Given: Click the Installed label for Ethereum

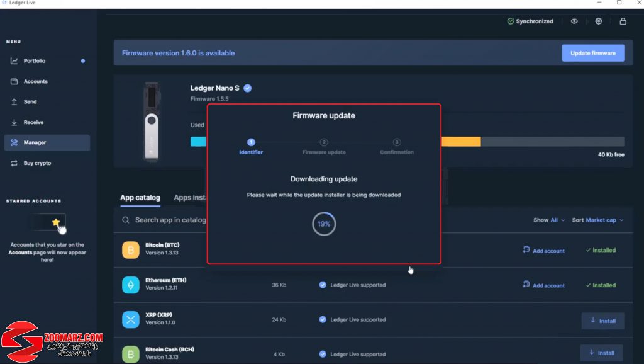Looking at the screenshot, I should [601, 285].
